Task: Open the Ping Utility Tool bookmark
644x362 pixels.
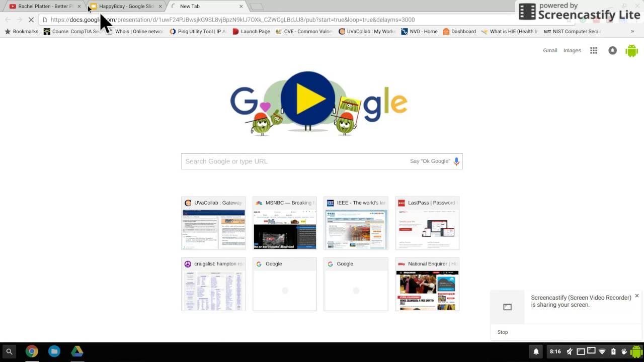Action: coord(198,31)
